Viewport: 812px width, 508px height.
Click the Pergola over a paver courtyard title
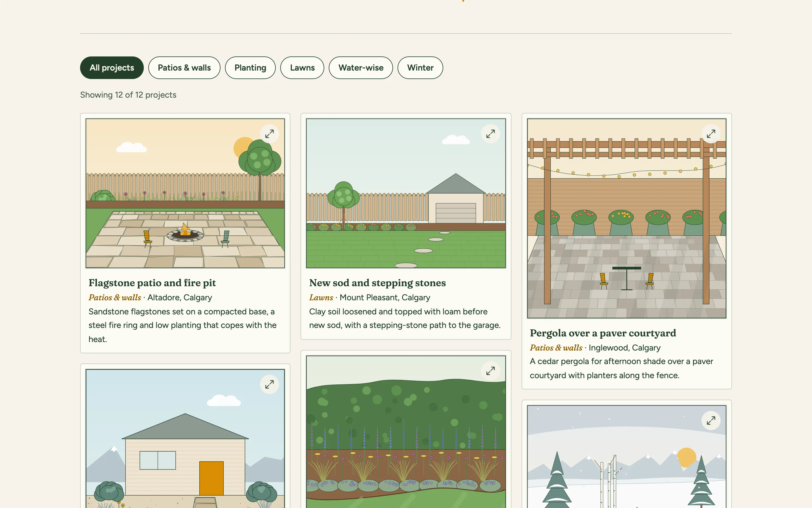(603, 333)
